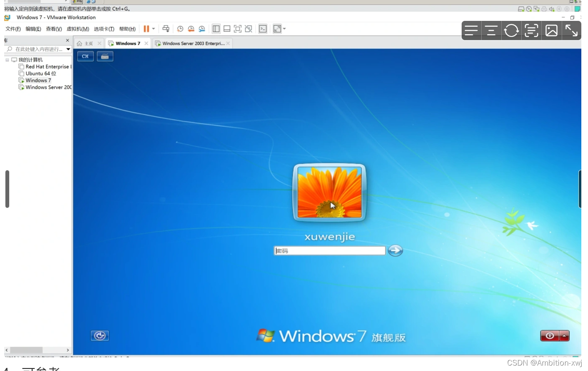
Task: Close the 主页 tab
Action: (99, 43)
